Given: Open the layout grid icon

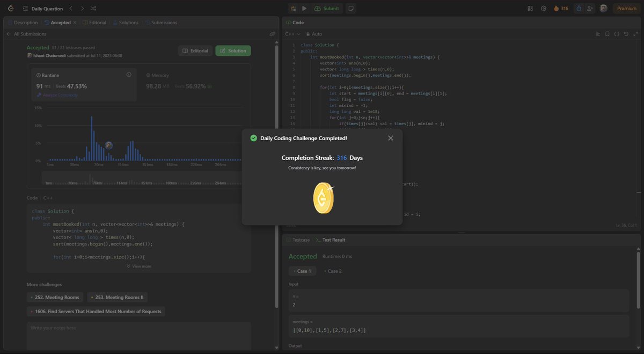Looking at the screenshot, I should (x=530, y=9).
